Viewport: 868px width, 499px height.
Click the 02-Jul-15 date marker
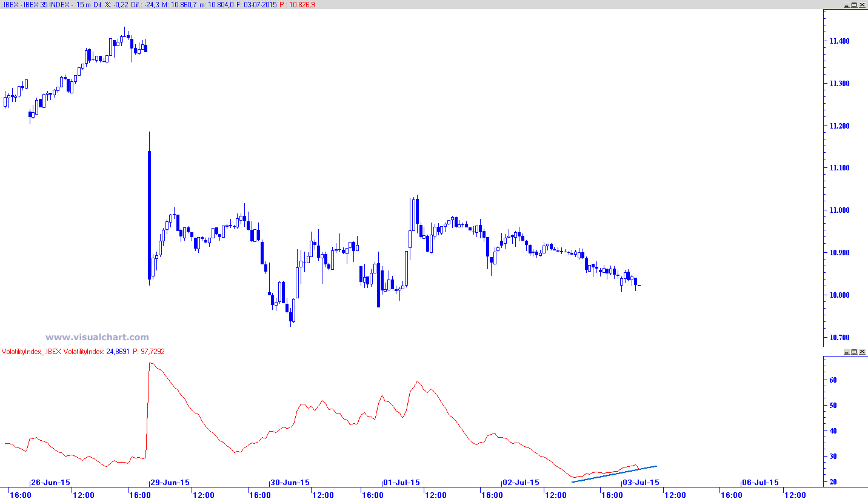[x=521, y=483]
